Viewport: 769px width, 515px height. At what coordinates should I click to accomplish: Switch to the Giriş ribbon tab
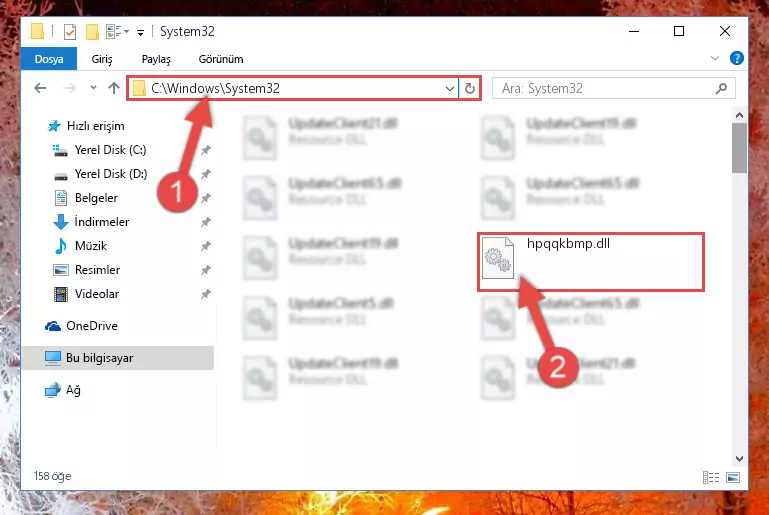(x=102, y=59)
